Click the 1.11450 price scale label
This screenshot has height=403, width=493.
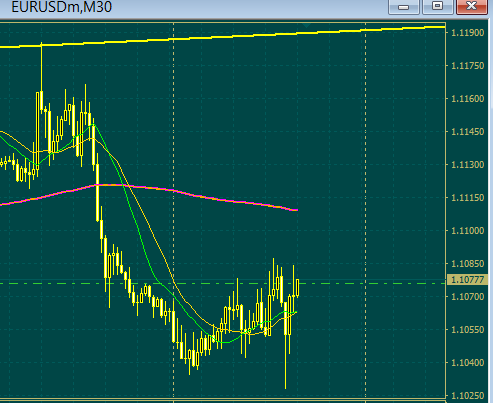point(467,132)
